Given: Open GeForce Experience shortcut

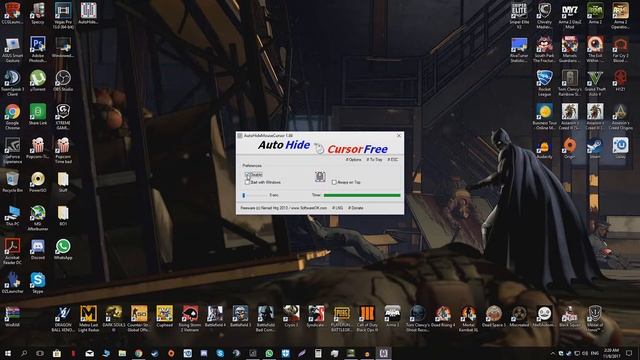Looking at the screenshot, I should pos(12,151).
